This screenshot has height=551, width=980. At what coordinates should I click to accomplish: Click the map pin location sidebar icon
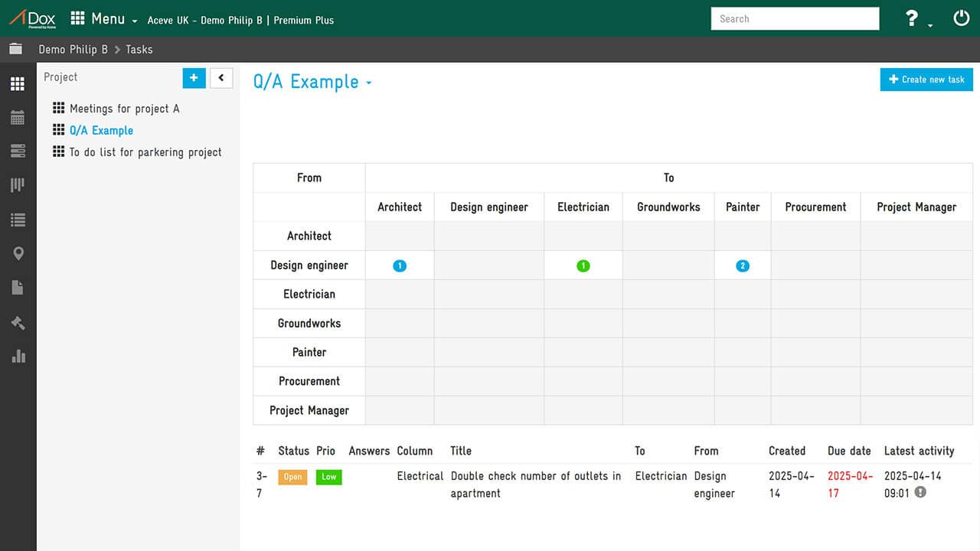(x=18, y=254)
